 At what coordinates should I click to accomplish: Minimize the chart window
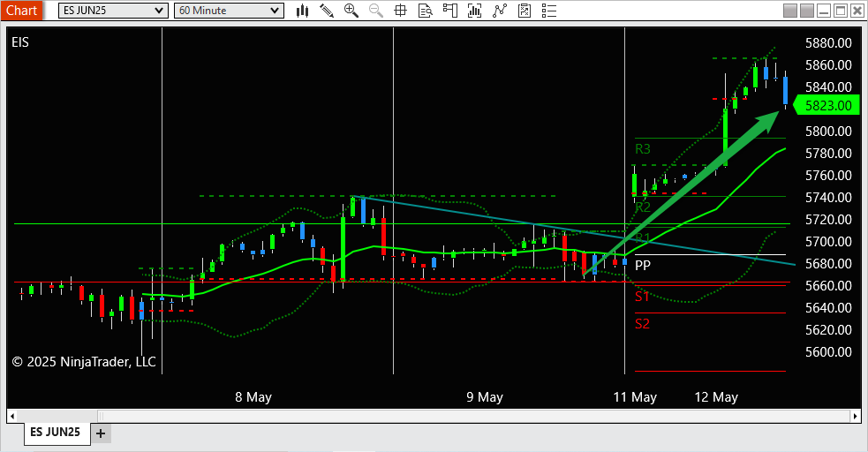[824, 11]
